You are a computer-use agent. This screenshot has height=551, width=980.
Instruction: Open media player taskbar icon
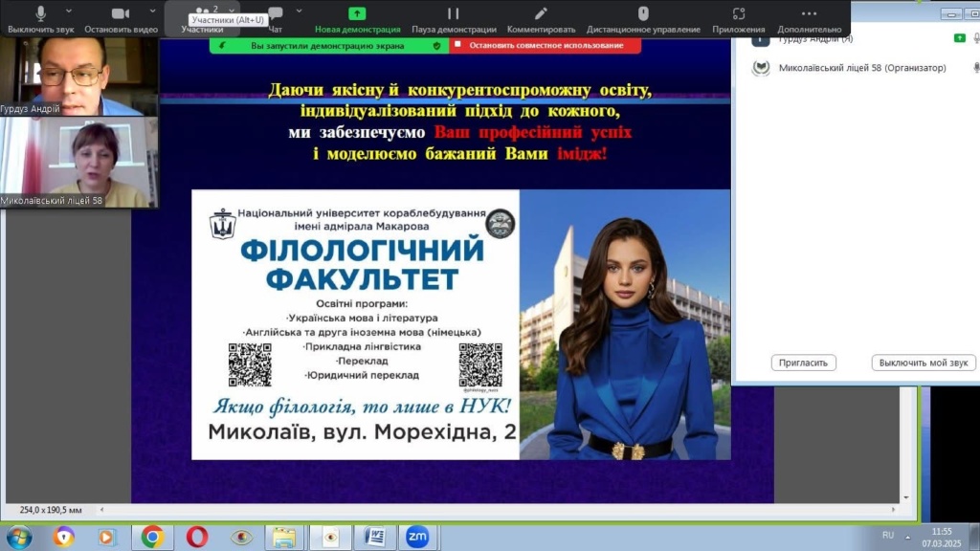tap(106, 538)
